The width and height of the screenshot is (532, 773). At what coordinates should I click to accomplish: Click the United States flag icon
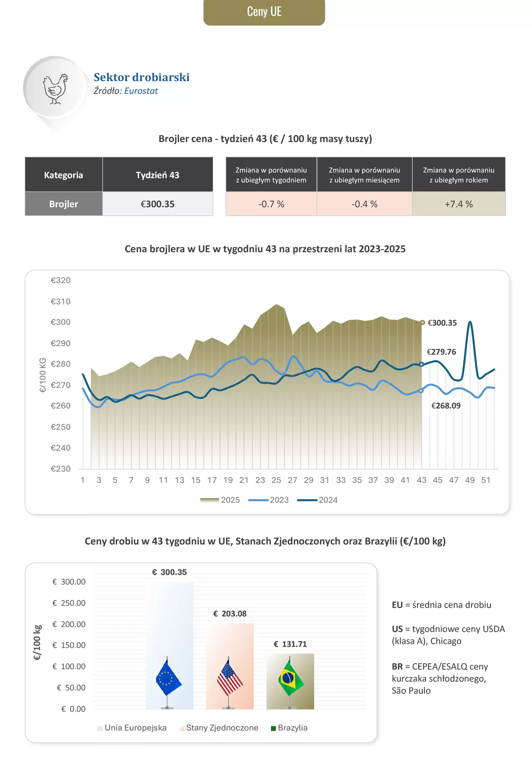click(x=229, y=678)
